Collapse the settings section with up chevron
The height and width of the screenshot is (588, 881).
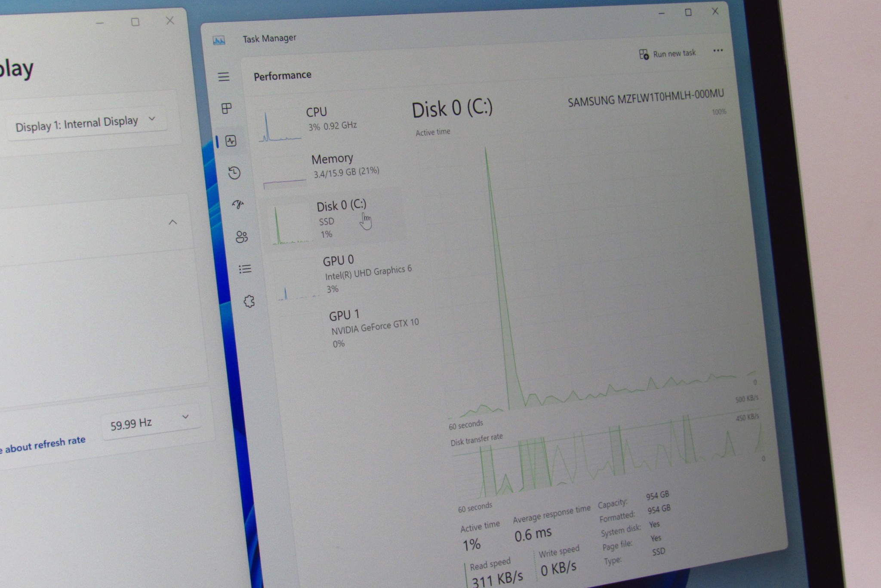[173, 222]
